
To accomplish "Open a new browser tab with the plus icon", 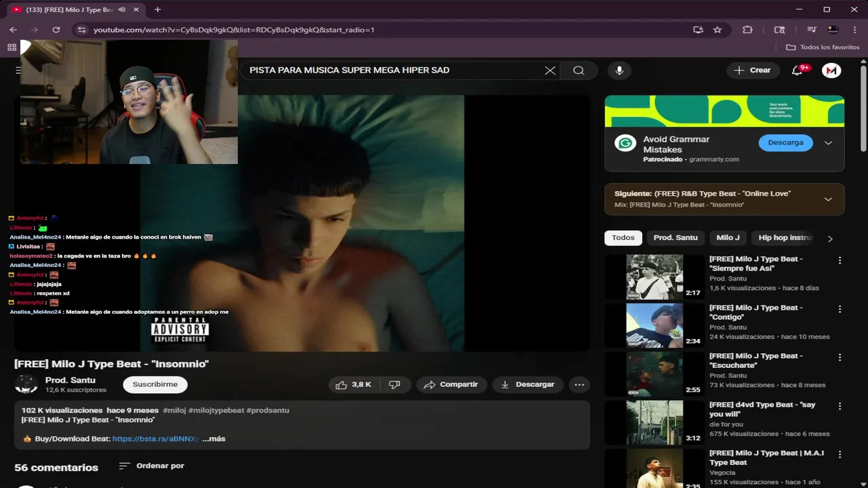I will coord(157,9).
